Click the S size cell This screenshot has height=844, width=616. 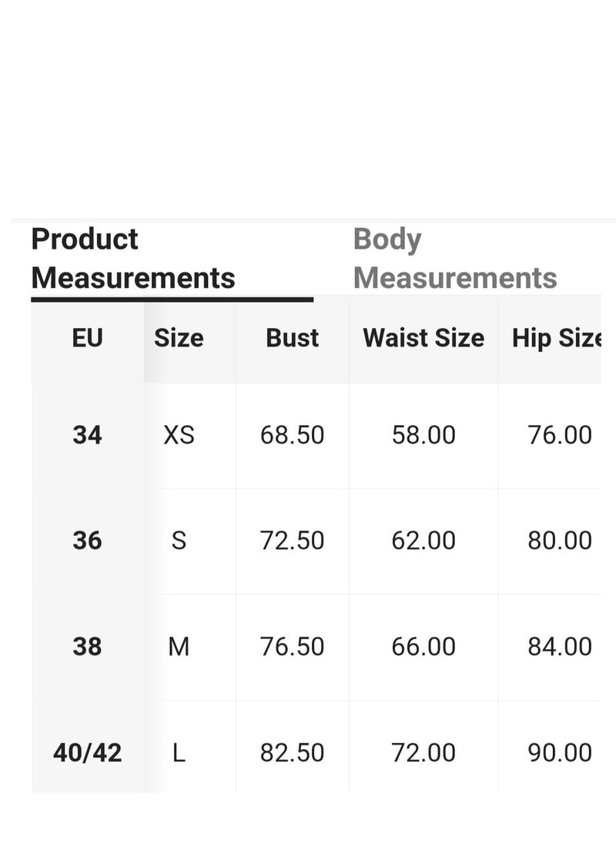point(179,541)
